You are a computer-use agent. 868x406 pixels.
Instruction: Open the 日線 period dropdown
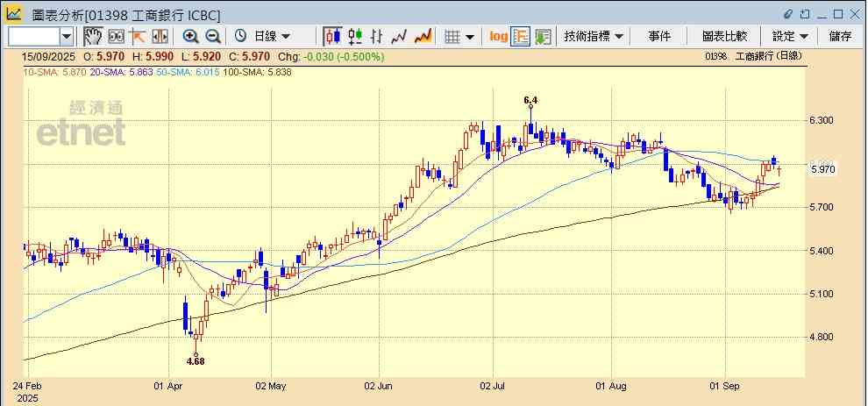[x=272, y=37]
